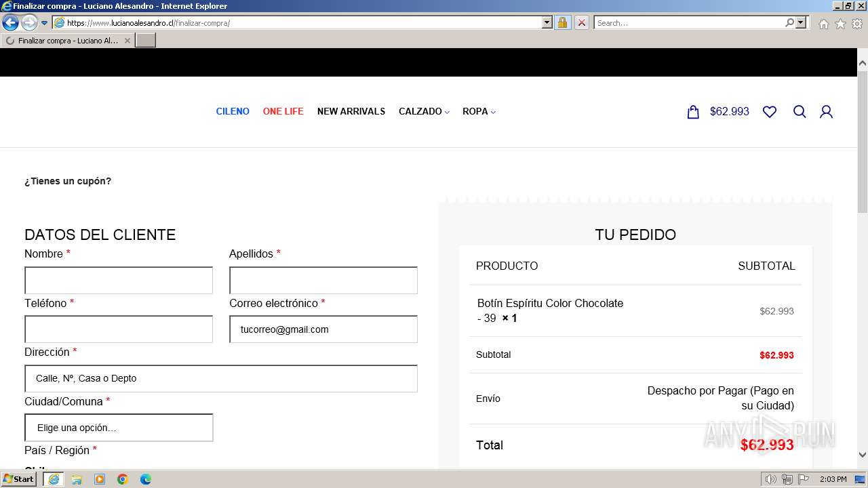Screen dimensions: 868x488
Task: Open the network tray icon
Action: pyautogui.click(x=787, y=479)
